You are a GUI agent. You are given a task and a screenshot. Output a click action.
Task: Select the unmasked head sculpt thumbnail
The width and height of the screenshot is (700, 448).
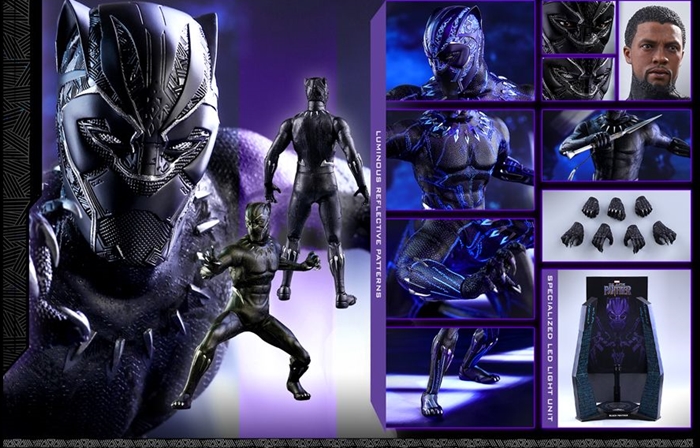click(655, 50)
